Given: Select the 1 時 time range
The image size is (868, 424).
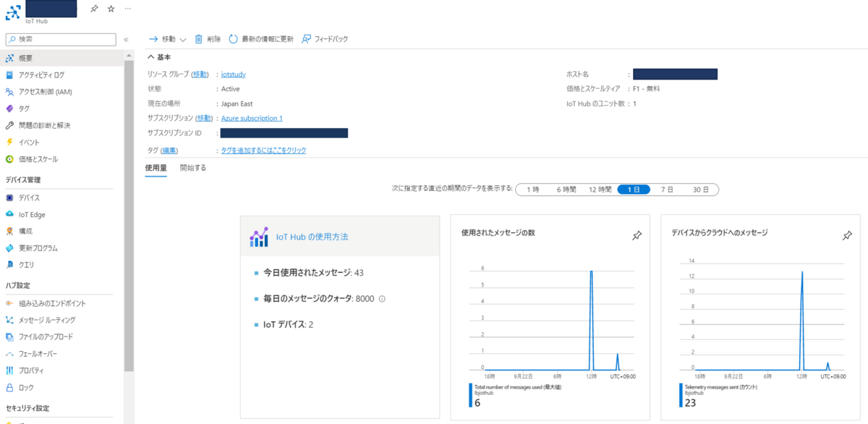Looking at the screenshot, I should click(533, 189).
